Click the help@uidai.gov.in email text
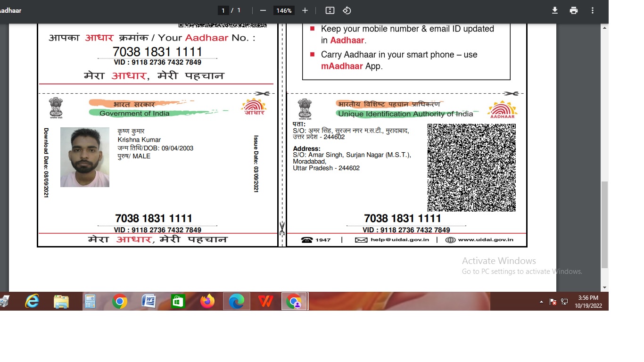Image resolution: width=644 pixels, height=362 pixels. tap(400, 240)
